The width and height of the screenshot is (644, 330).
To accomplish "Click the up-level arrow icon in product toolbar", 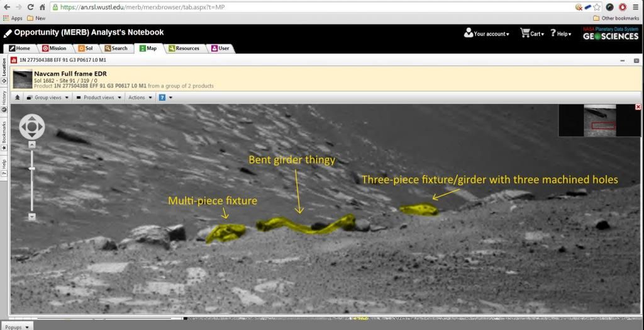I will [17, 98].
